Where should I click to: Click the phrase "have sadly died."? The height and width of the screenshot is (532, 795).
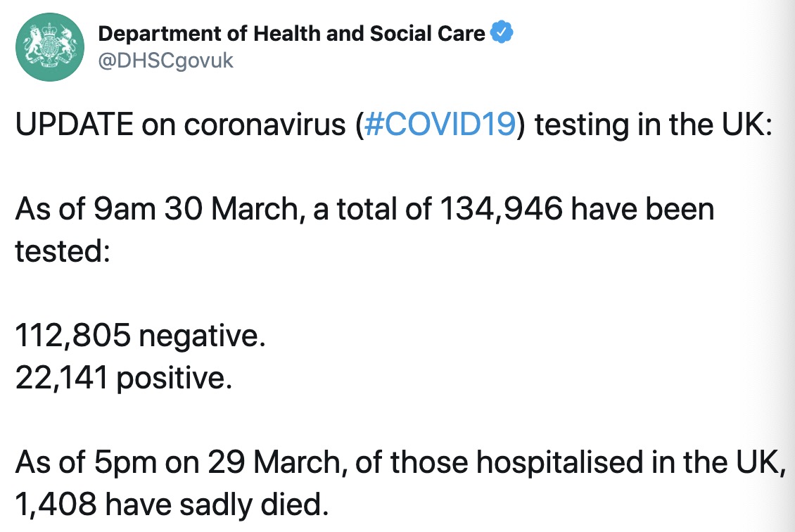[x=220, y=504]
